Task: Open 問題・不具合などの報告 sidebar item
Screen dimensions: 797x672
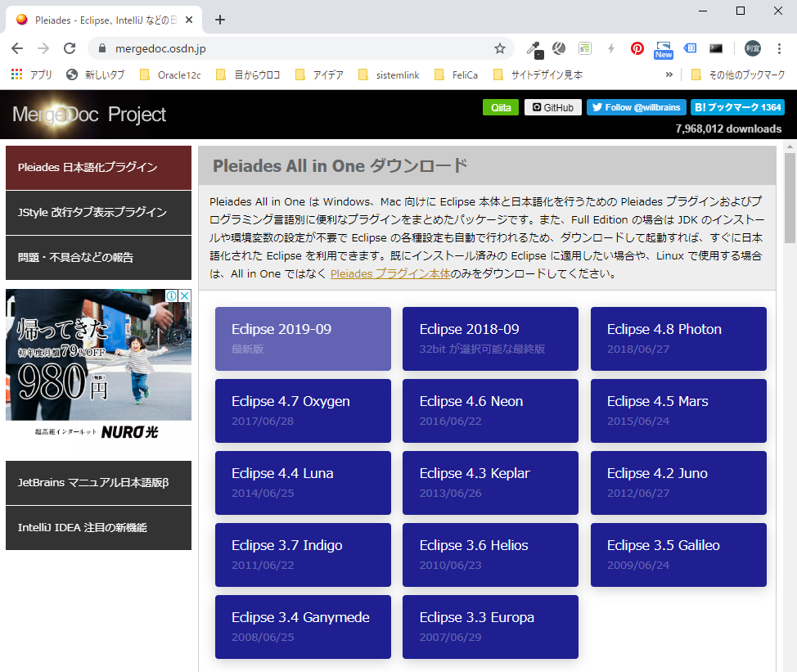Action: click(99, 257)
